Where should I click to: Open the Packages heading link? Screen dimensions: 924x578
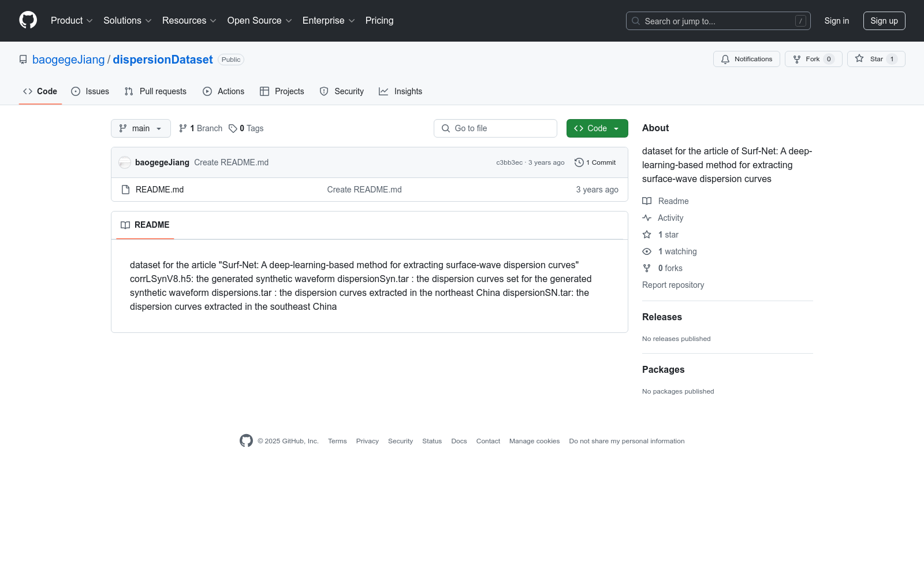click(664, 369)
